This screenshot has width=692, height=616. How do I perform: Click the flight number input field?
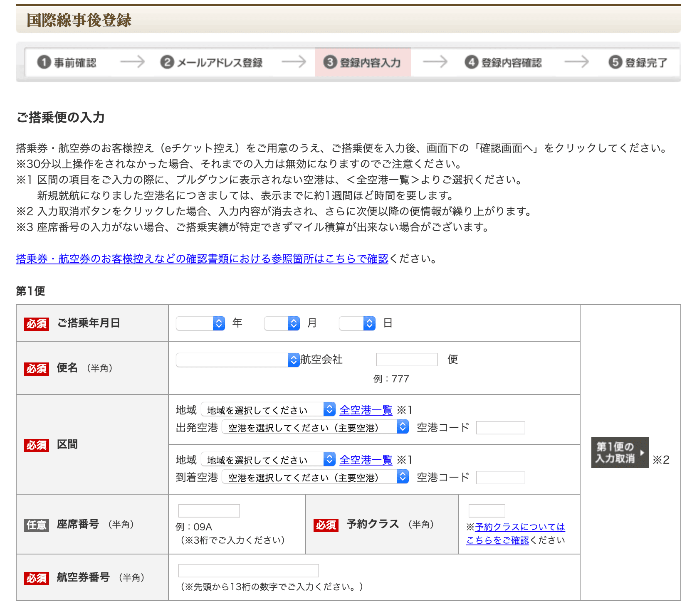coord(407,360)
